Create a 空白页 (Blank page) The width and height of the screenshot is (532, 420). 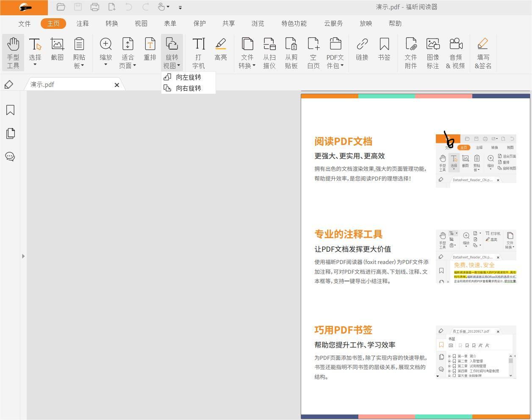[x=313, y=52]
